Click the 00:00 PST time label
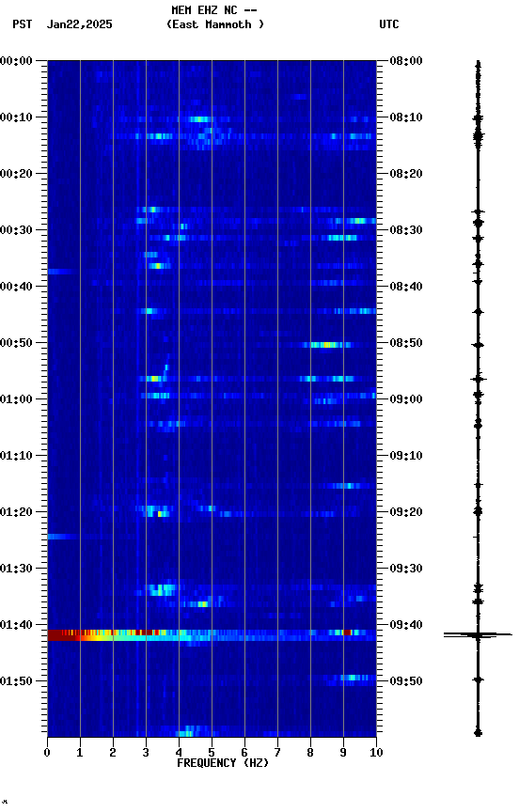 (16, 61)
